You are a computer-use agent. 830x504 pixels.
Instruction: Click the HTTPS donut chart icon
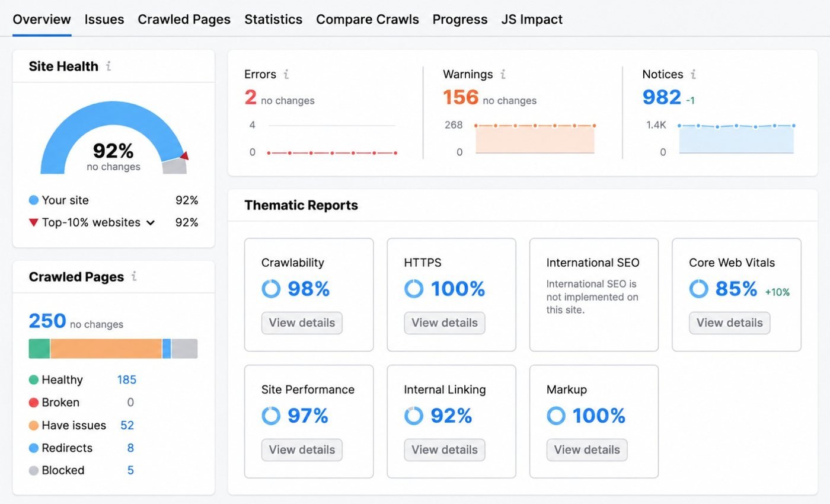coord(414,289)
